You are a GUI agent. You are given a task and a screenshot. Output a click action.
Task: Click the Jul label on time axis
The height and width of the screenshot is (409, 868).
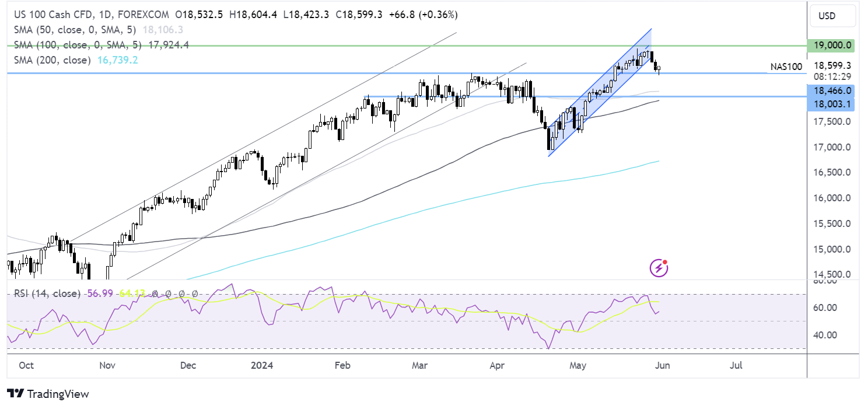736,366
